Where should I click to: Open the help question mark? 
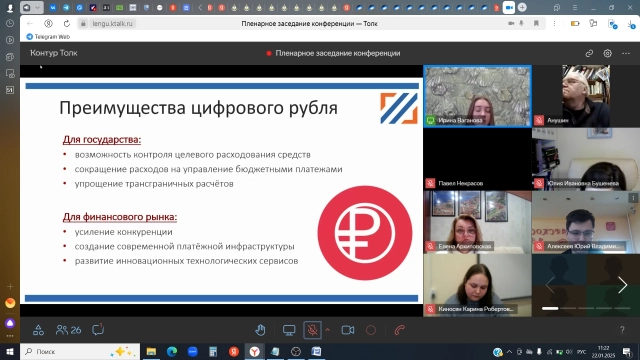(622, 330)
